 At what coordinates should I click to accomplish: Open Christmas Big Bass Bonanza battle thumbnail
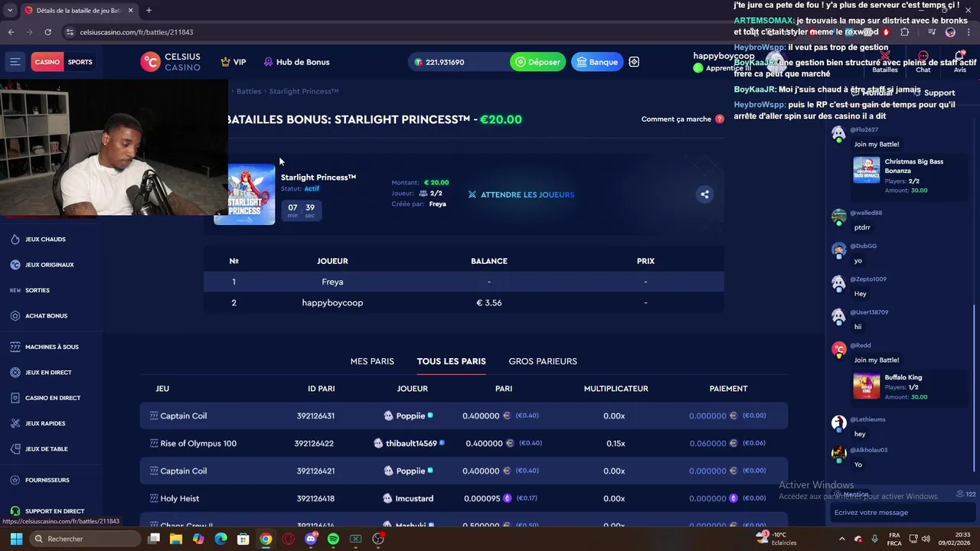pos(867,170)
